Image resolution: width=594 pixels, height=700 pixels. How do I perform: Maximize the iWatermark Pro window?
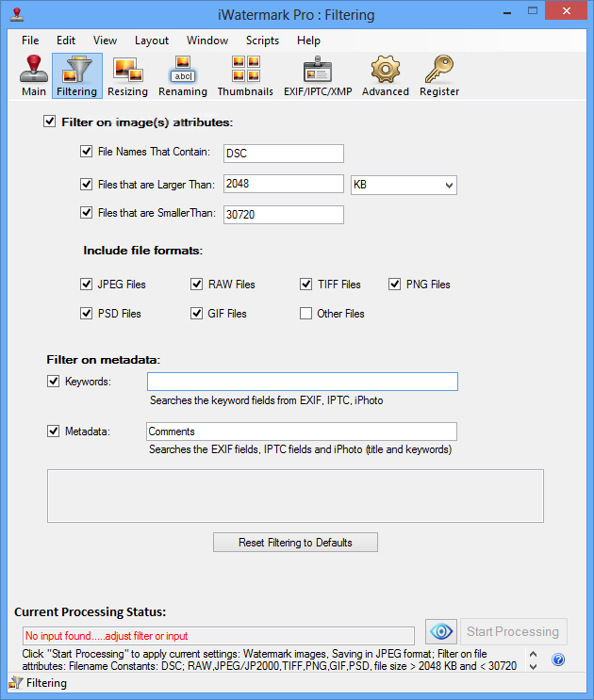[533, 10]
